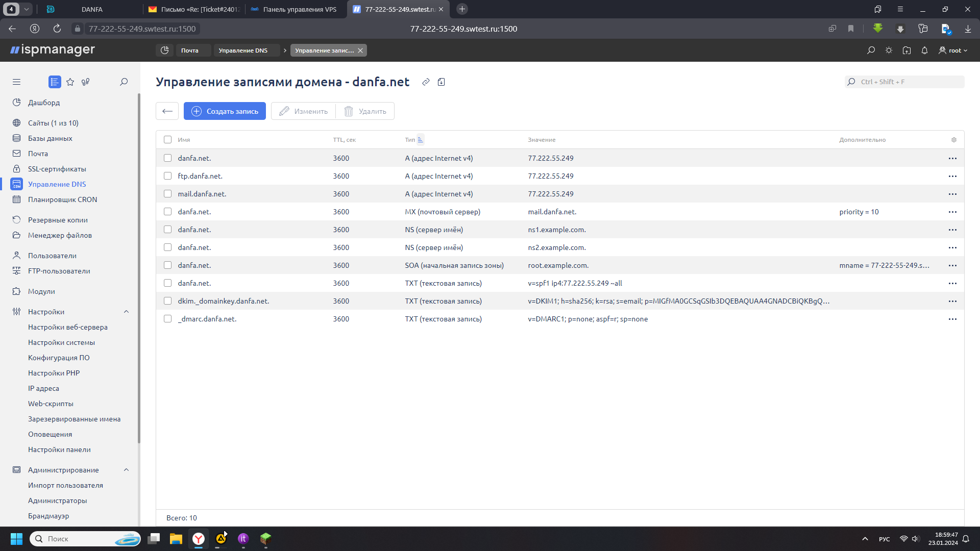980x551 pixels.
Task: Open SSL-сертификаты in sidebar
Action: [57, 169]
